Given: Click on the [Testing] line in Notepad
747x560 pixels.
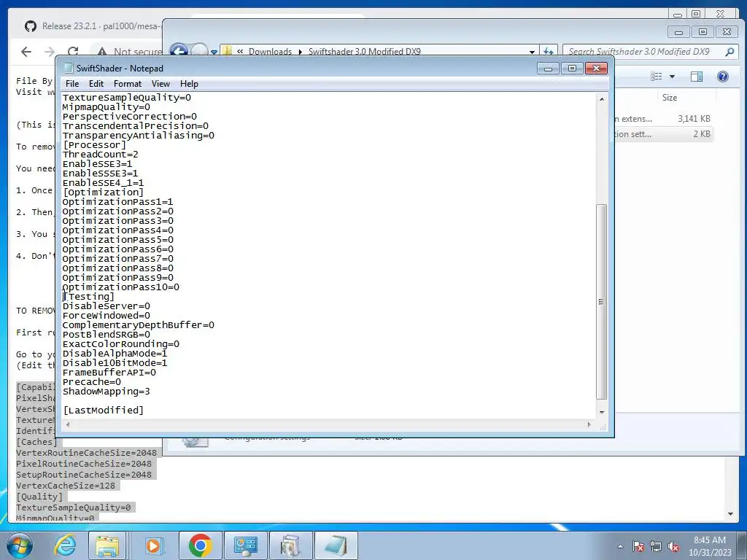Looking at the screenshot, I should pos(88,297).
